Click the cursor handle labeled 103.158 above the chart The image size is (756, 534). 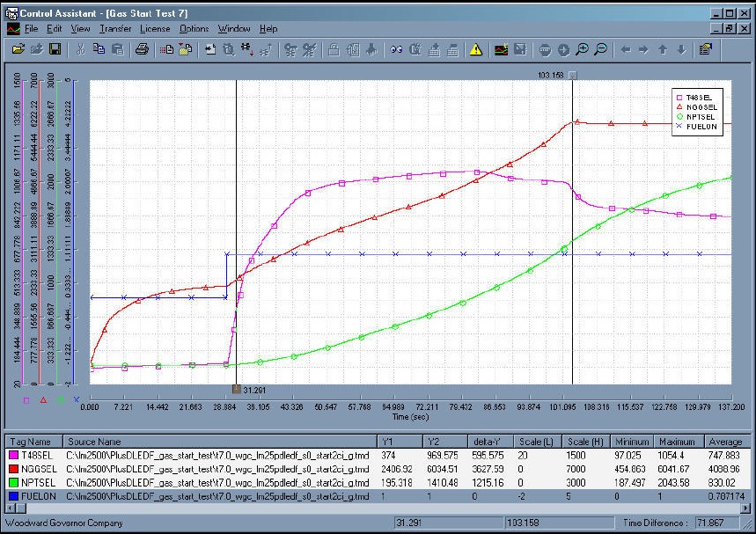(x=572, y=75)
